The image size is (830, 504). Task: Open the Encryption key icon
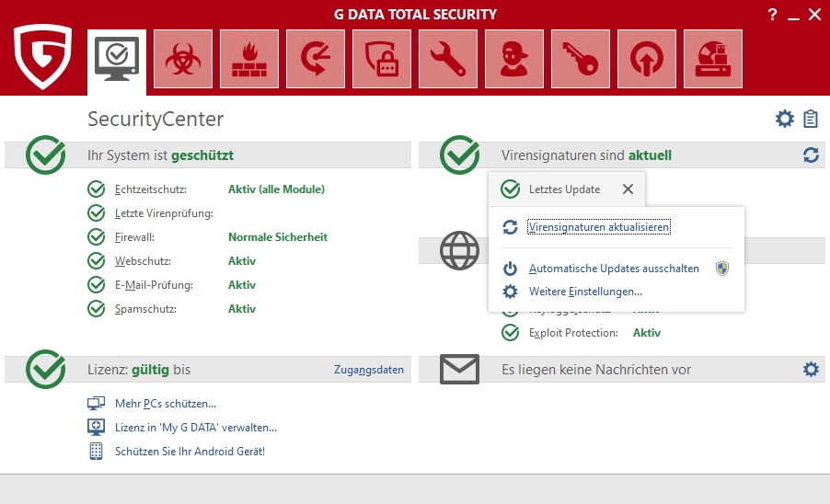pos(580,59)
